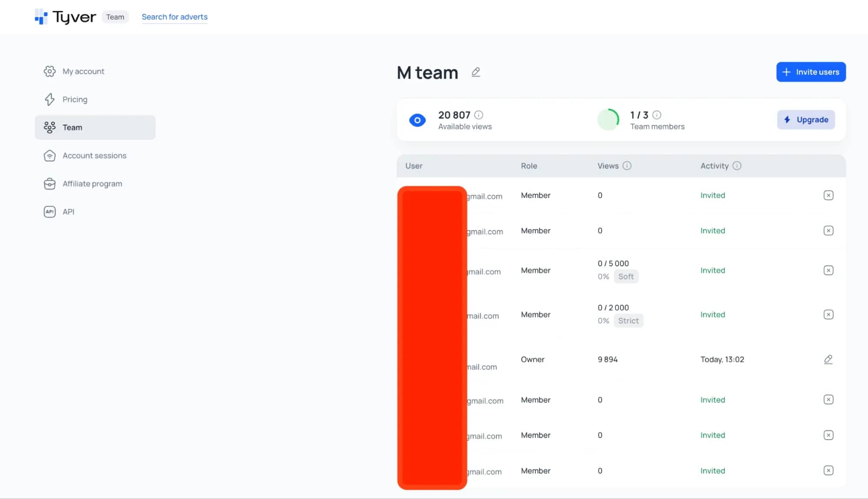Open My account settings
The image size is (868, 499).
tap(95, 71)
